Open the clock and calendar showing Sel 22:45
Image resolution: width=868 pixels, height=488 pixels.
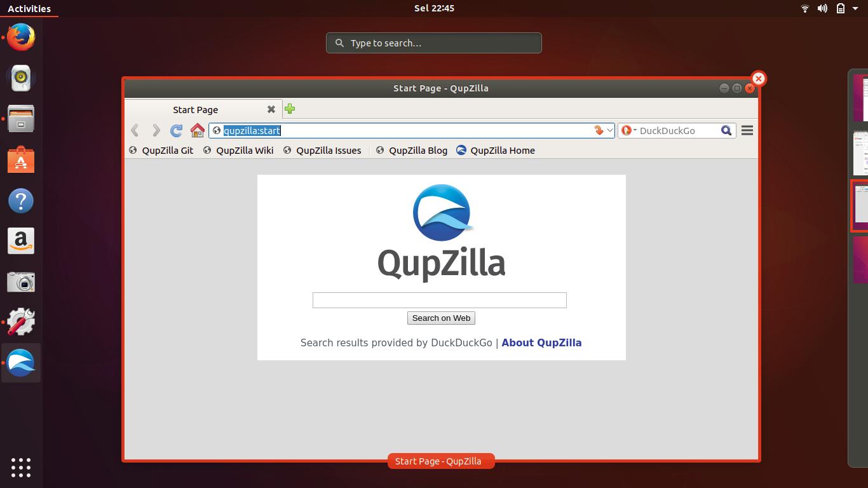(434, 8)
